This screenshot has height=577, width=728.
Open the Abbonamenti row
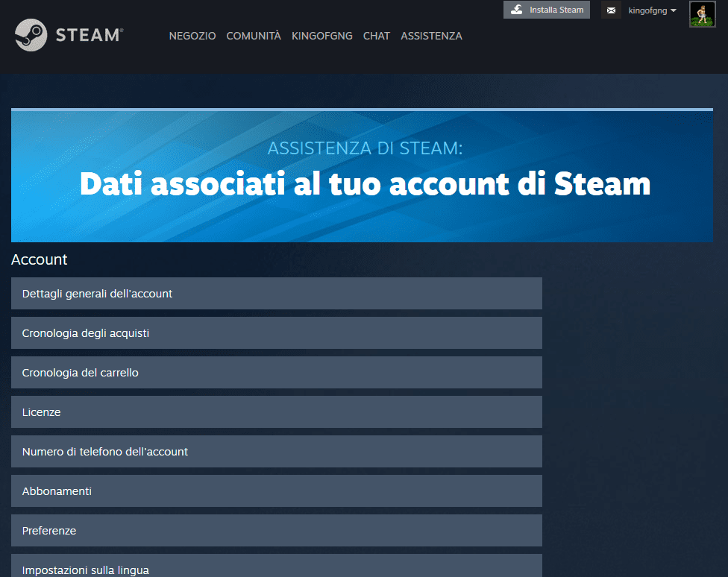pos(276,491)
